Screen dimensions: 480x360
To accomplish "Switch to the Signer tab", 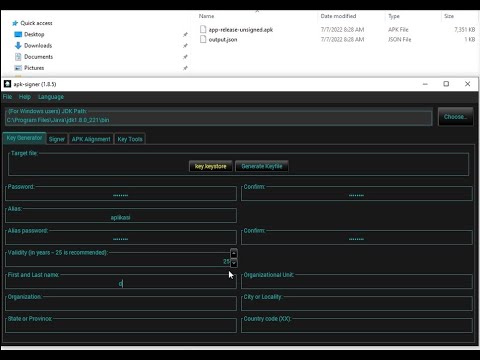I will point(57,139).
